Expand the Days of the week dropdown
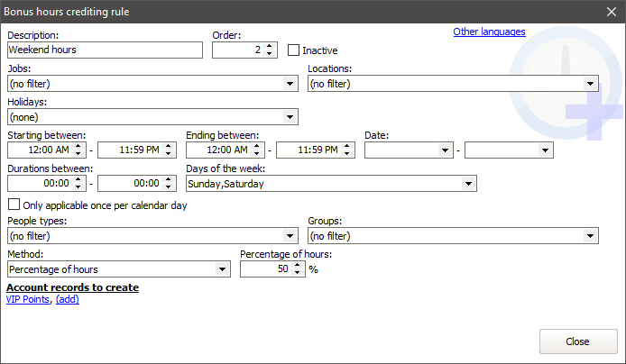This screenshot has width=626, height=364. tap(467, 184)
